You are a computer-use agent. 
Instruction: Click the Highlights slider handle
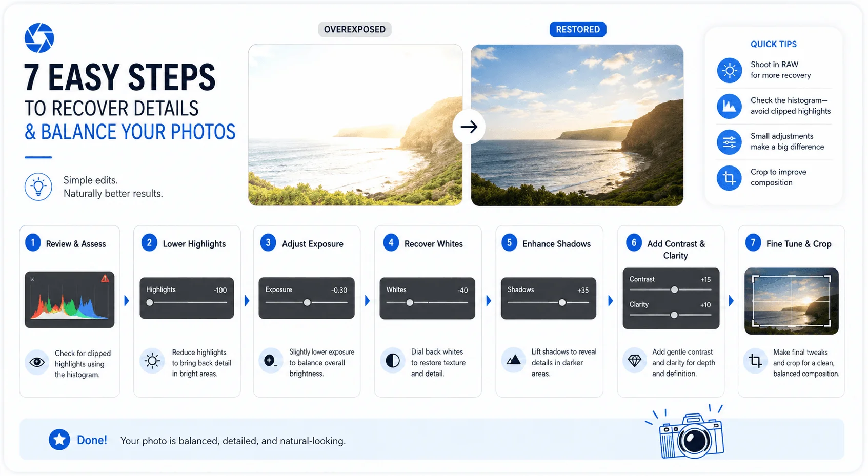pyautogui.click(x=150, y=302)
